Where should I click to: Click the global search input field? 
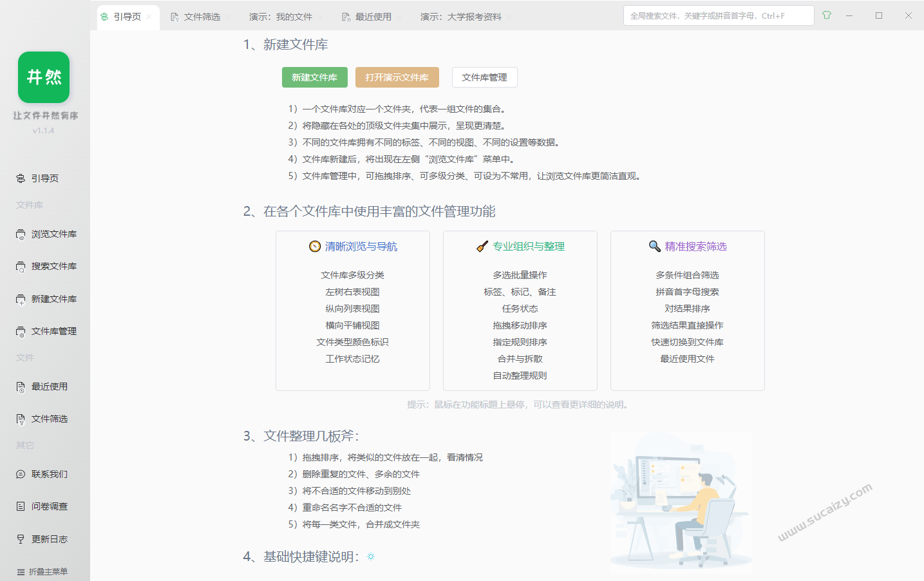coord(718,14)
